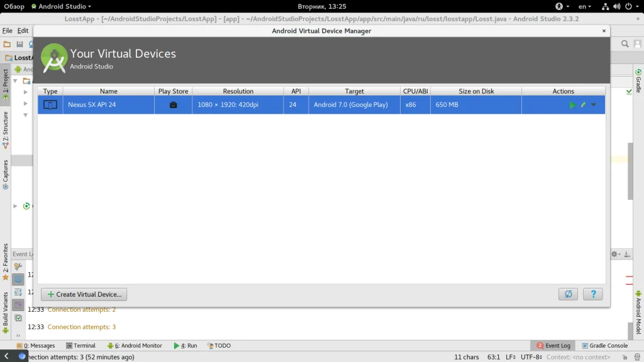Click the Play Store icon in device row

(x=174, y=105)
